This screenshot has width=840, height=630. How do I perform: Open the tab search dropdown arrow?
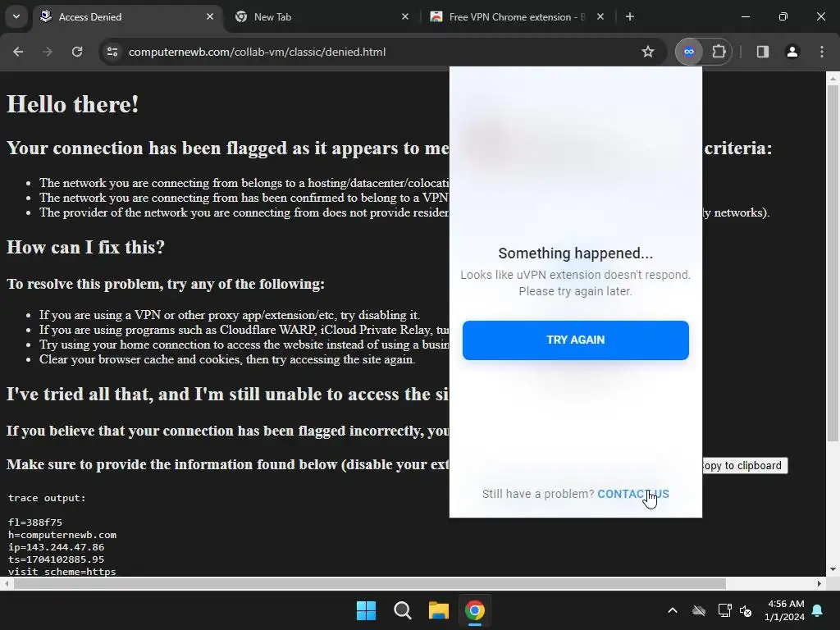tap(16, 16)
